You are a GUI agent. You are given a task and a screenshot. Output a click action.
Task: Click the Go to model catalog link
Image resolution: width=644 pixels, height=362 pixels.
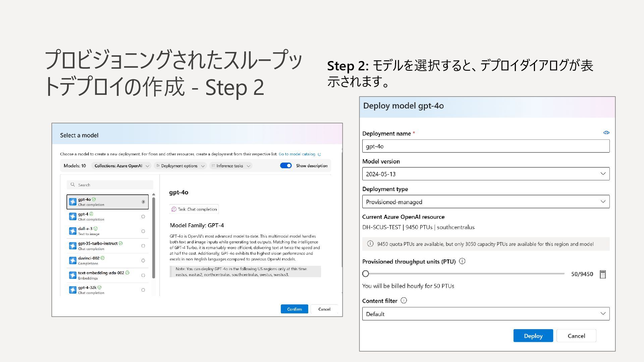point(297,154)
